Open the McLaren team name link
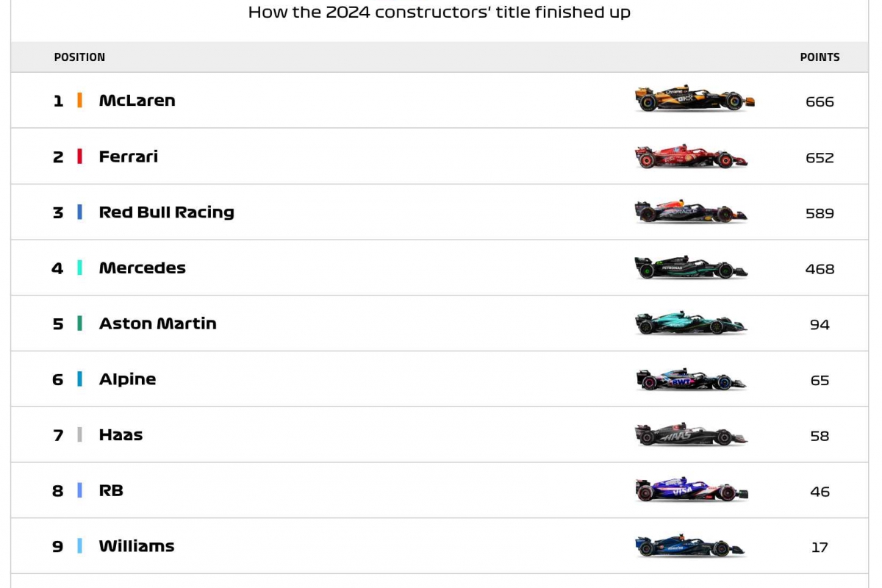Viewport: 882px width, 588px height. pyautogui.click(x=137, y=101)
